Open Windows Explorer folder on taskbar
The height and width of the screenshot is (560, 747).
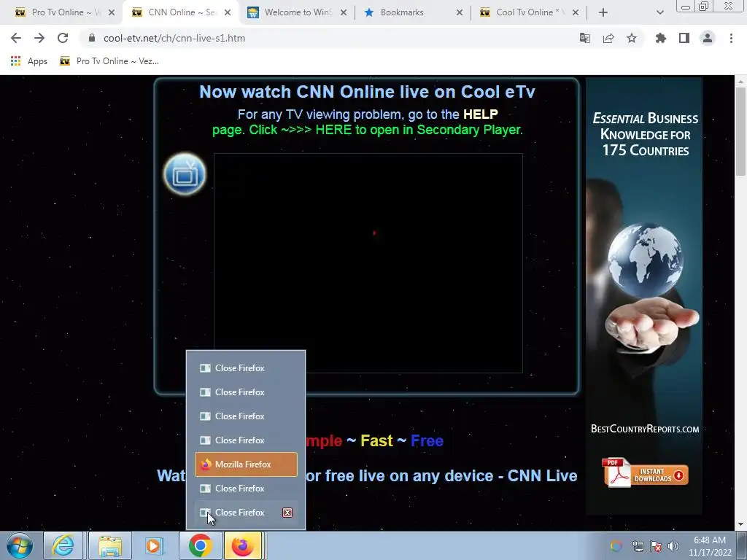[x=110, y=545]
